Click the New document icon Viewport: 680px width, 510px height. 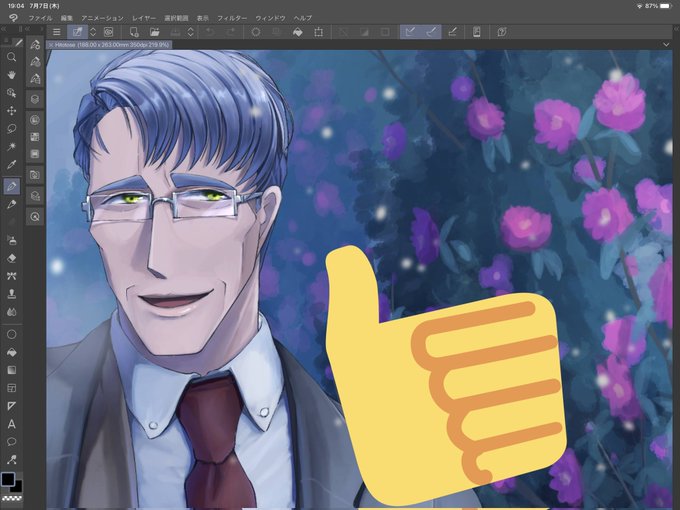(x=134, y=32)
